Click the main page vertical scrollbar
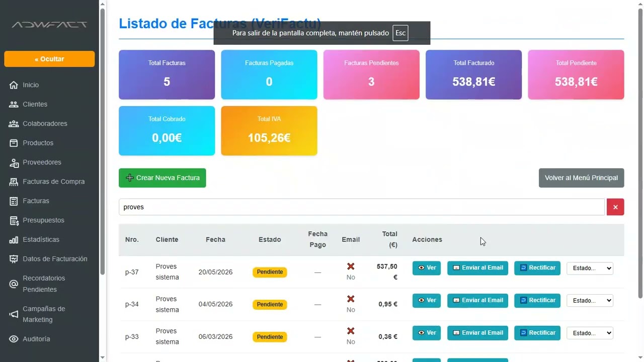 640,153
